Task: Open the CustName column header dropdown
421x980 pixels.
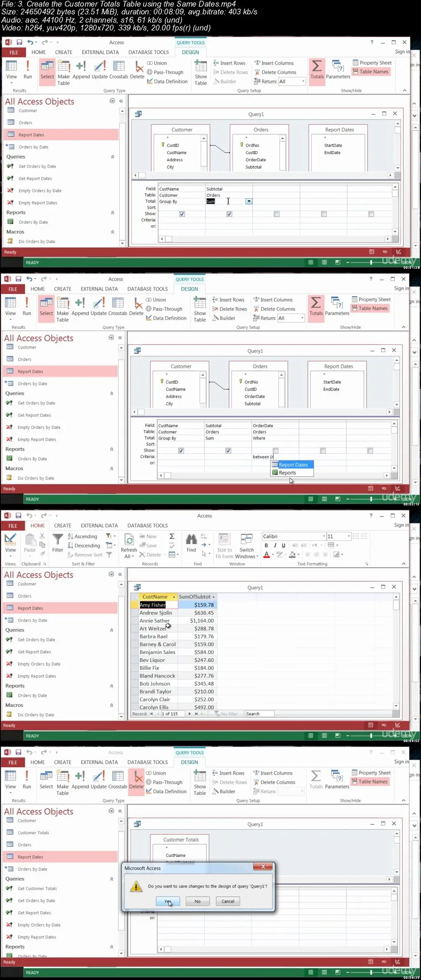Action: [174, 597]
